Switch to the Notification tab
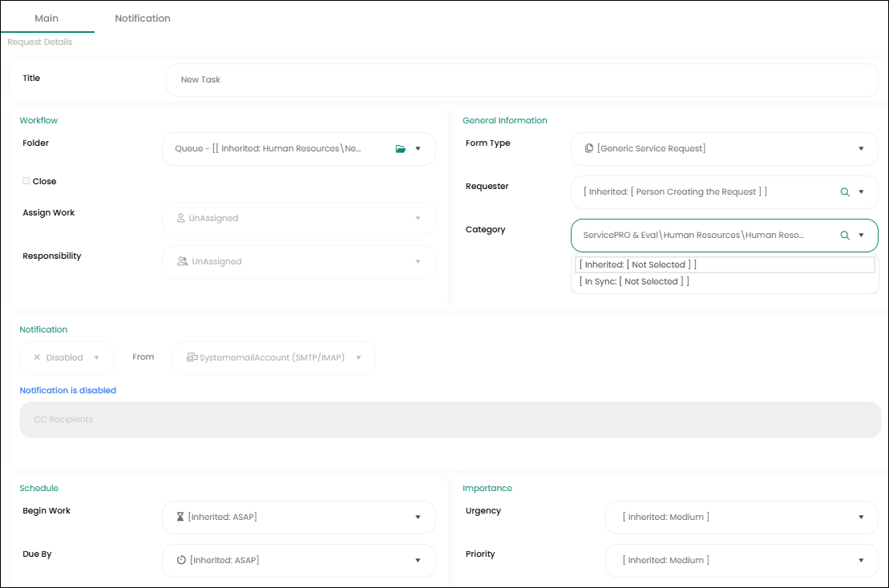This screenshot has height=588, width=889. coord(143,18)
